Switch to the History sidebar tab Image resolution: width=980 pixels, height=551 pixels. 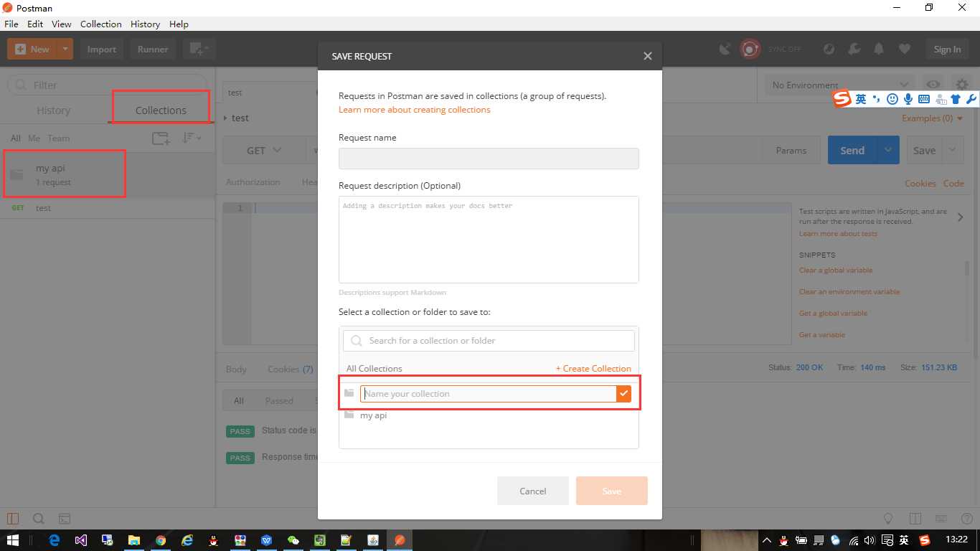point(54,110)
